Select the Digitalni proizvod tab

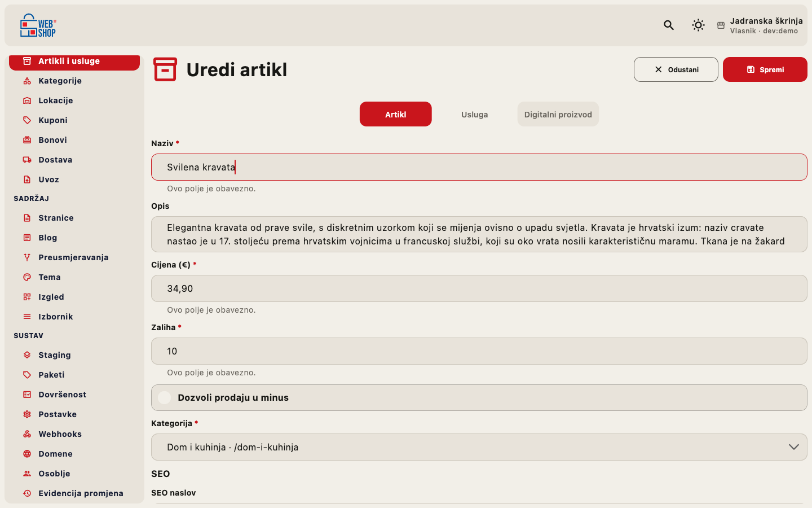[558, 114]
